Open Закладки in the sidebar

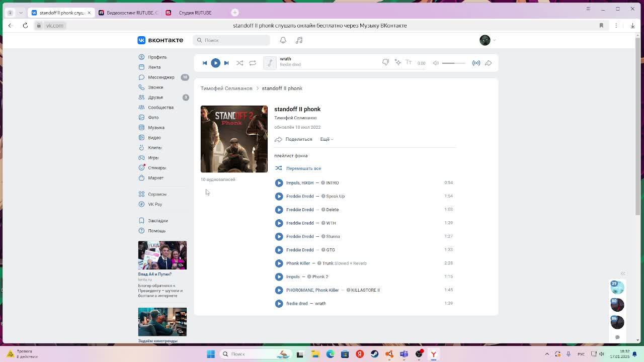157,221
